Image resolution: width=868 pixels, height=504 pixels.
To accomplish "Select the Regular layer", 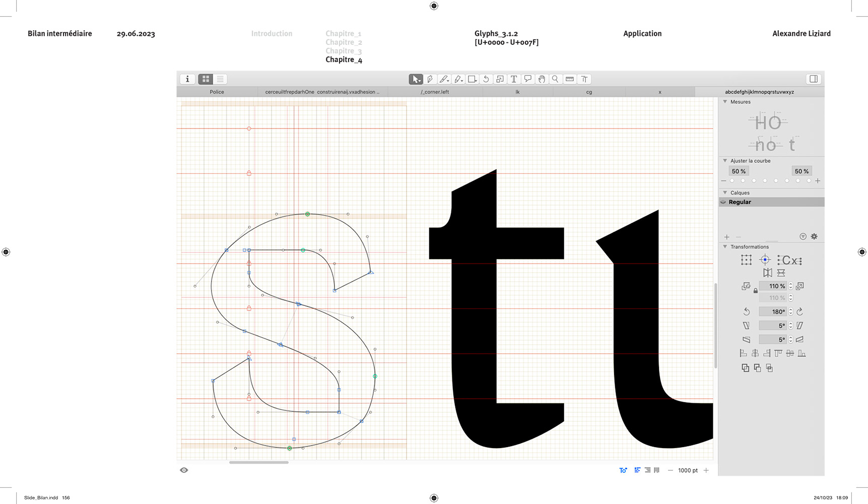I will point(740,202).
